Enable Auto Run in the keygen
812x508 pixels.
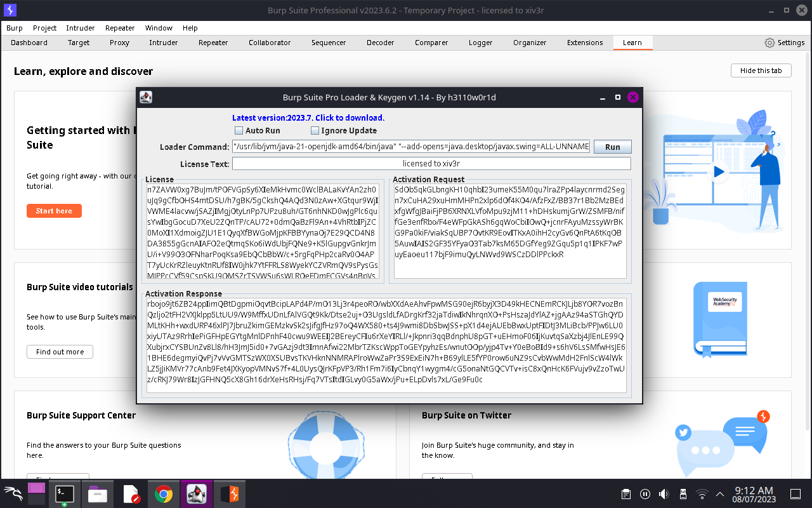click(239, 130)
